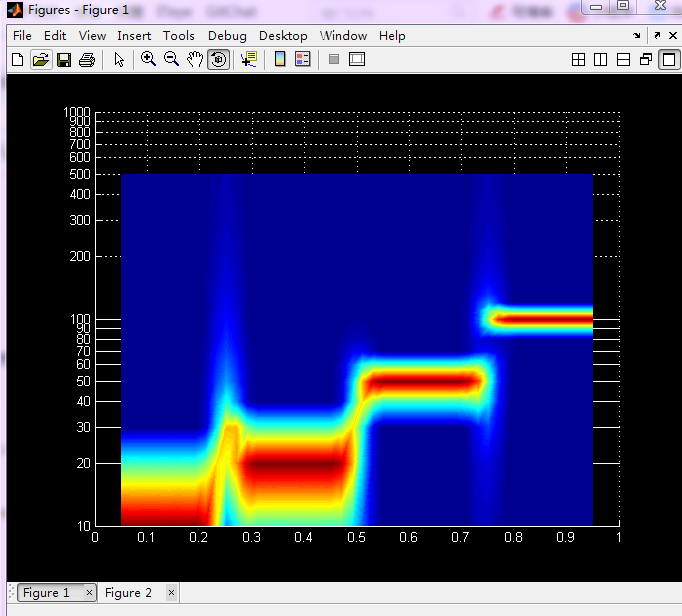Image resolution: width=682 pixels, height=616 pixels.
Task: Toggle the Edit Plot arrow tool
Action: click(119, 60)
